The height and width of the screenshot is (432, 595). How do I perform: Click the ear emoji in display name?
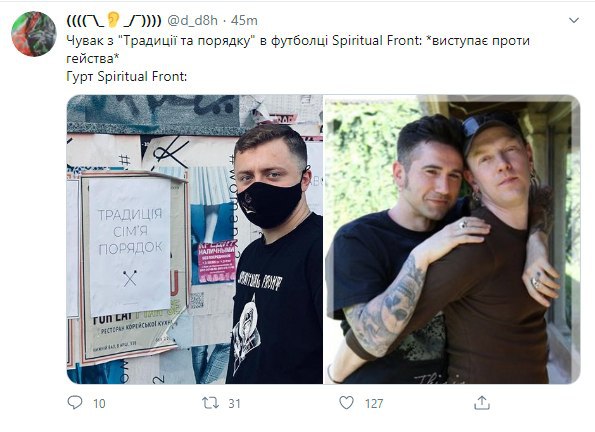pyautogui.click(x=113, y=19)
